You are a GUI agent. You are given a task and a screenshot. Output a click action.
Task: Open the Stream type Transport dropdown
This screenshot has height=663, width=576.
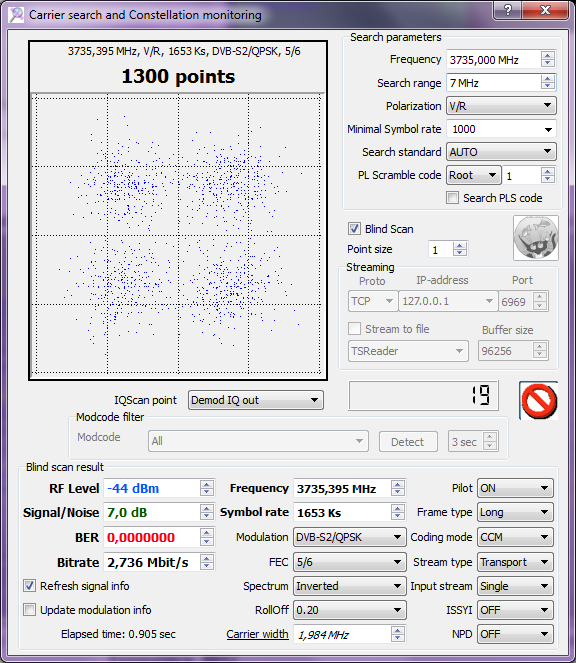[515, 562]
